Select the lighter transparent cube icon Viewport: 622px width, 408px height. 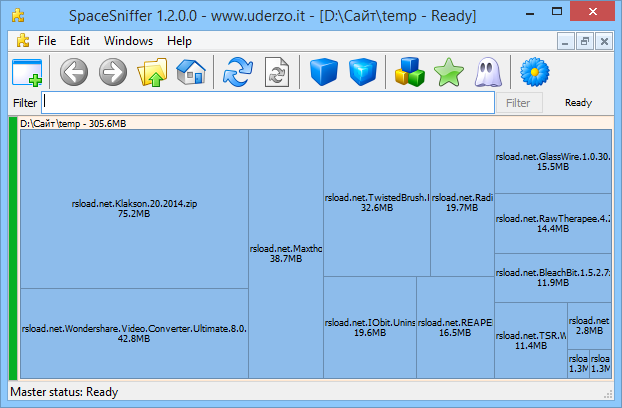tap(363, 72)
